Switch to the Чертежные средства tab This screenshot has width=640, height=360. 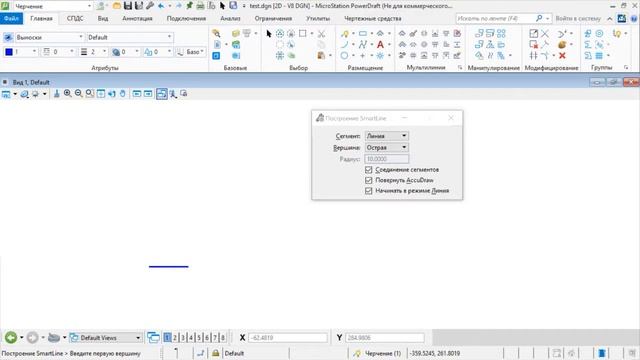373,18
